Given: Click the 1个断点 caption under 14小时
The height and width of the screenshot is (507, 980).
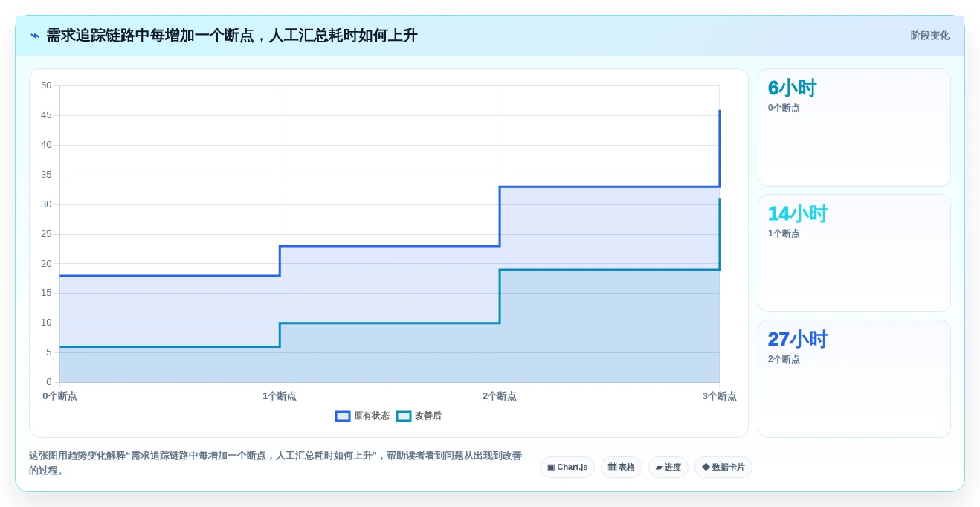Looking at the screenshot, I should tap(784, 233).
